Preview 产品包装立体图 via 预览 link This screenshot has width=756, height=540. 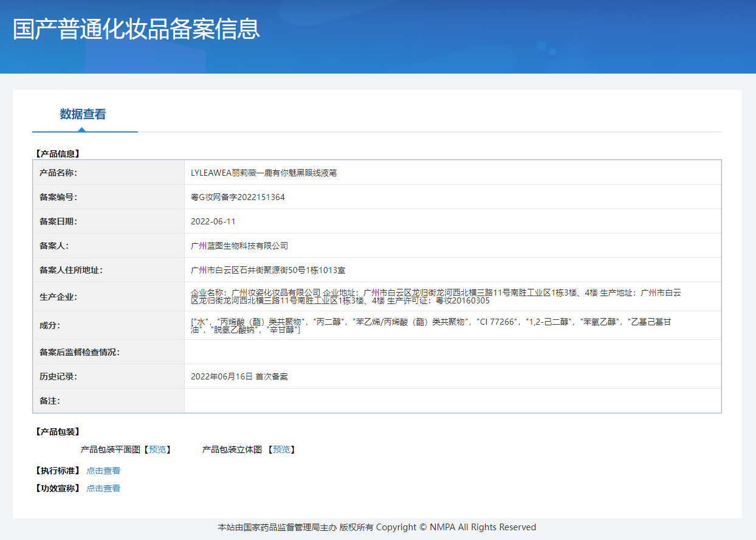point(281,449)
